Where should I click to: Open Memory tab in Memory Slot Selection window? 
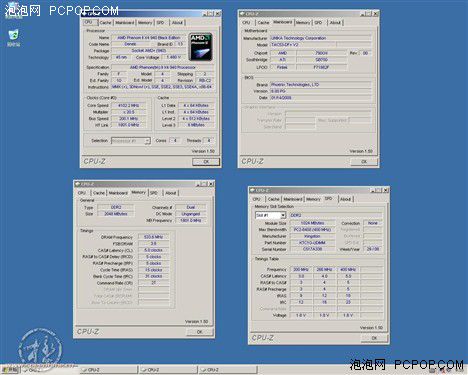[313, 199]
